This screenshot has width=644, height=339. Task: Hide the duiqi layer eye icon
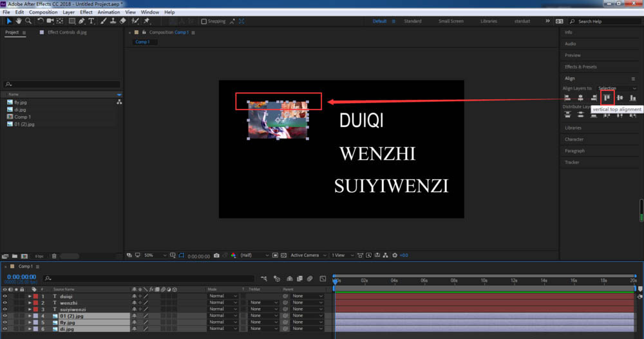[5, 296]
